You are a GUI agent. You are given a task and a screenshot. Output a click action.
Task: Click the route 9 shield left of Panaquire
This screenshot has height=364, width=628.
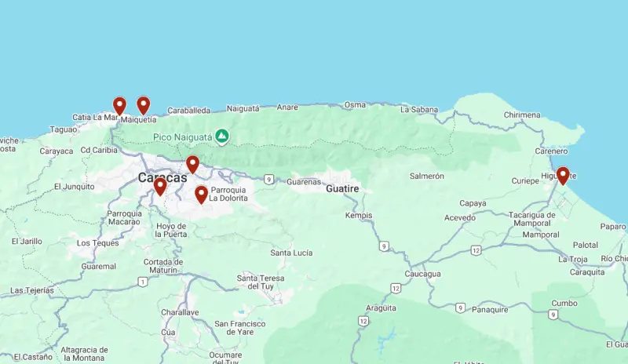point(460,308)
